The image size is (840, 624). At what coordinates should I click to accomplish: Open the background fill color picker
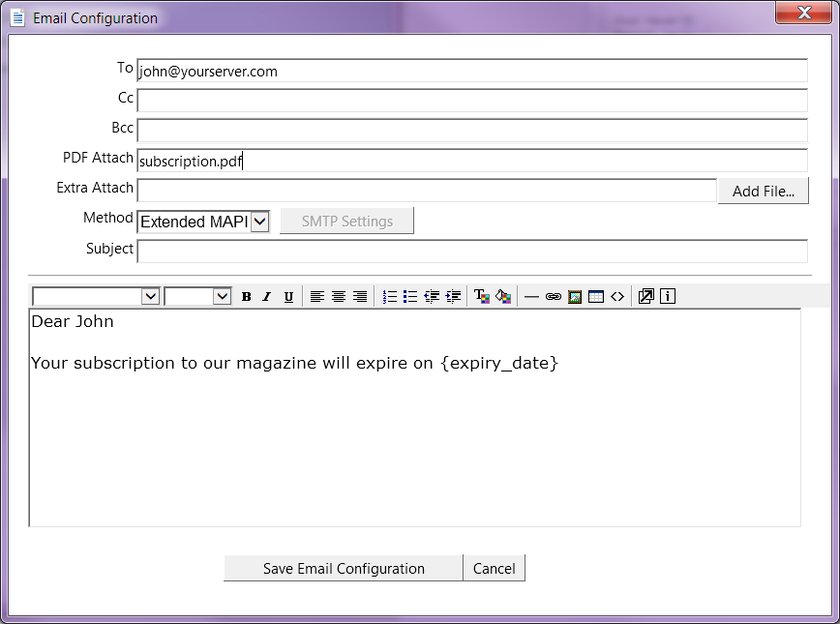click(503, 297)
